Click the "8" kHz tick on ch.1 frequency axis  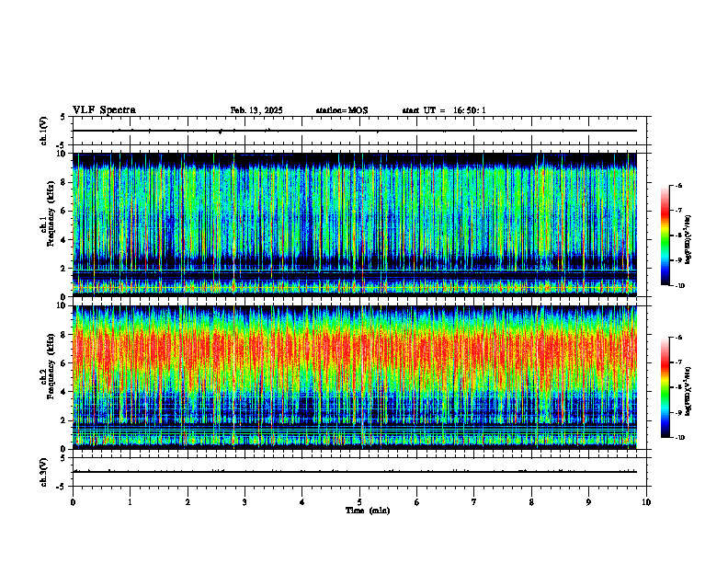[64, 182]
